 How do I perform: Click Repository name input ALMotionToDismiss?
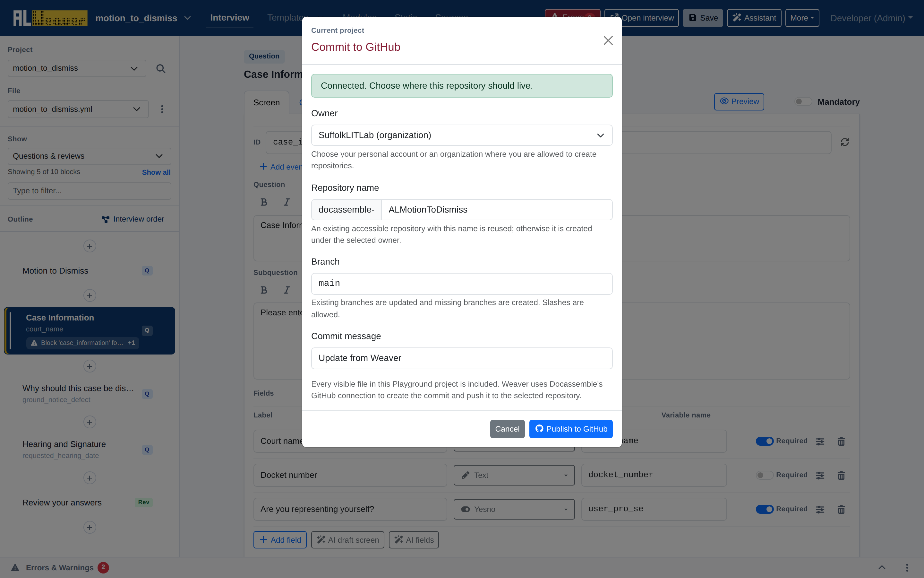click(x=497, y=210)
